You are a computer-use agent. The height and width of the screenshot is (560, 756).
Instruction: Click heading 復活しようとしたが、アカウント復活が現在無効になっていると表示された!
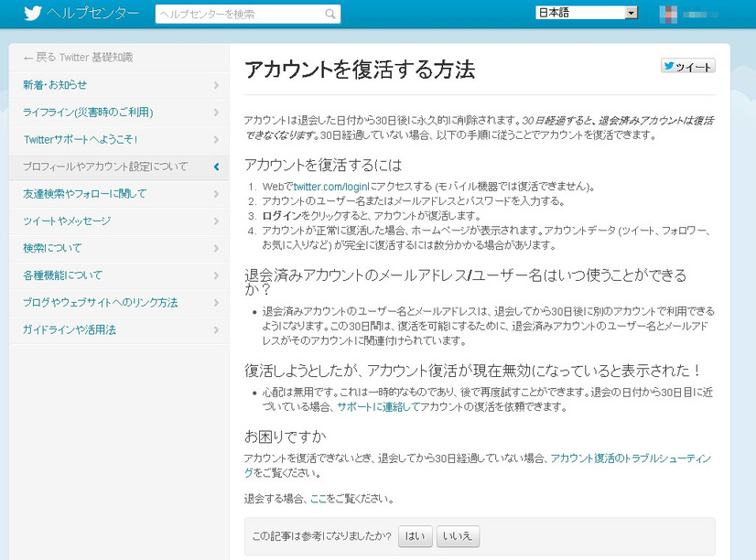pyautogui.click(x=473, y=371)
